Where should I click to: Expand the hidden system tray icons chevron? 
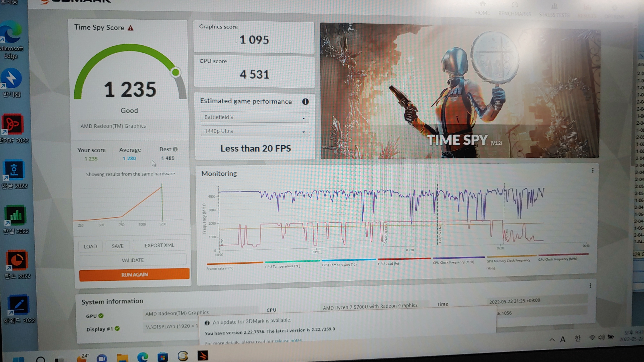[552, 339]
